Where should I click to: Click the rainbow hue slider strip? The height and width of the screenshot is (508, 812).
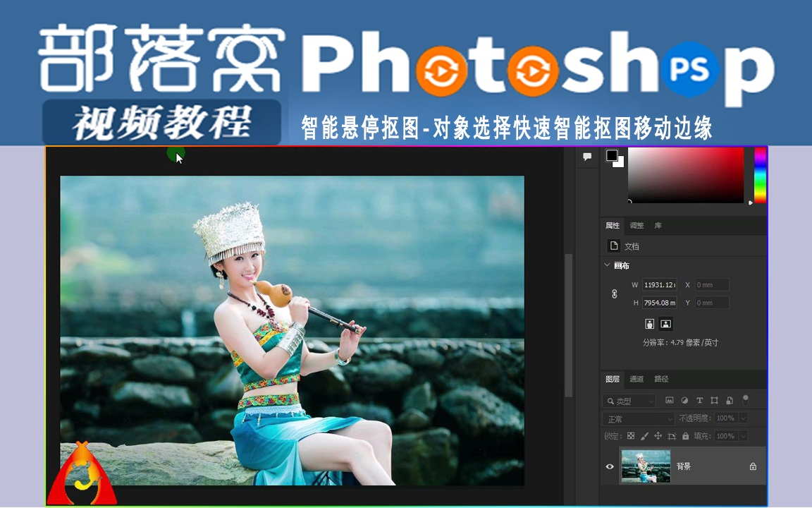point(760,175)
